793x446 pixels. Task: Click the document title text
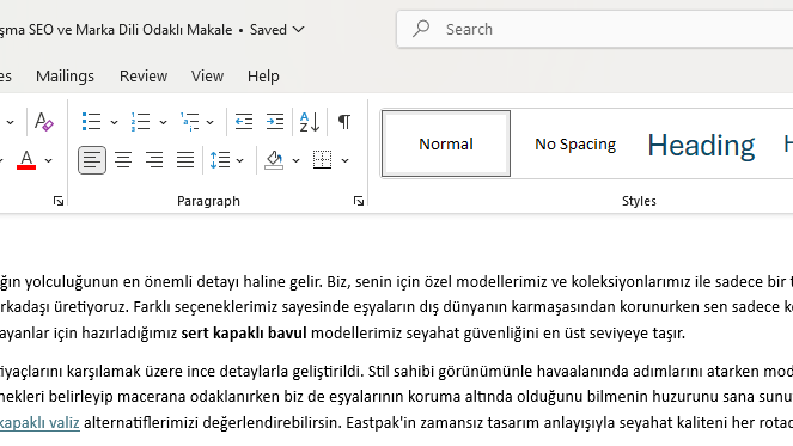116,30
